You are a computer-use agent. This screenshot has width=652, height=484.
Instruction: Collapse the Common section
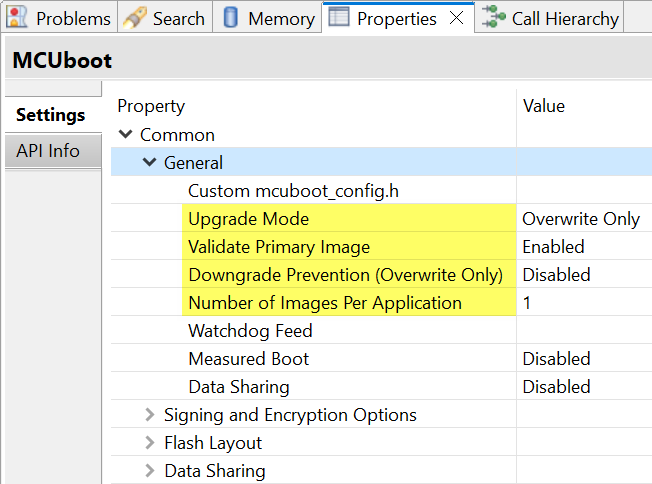[x=126, y=134]
